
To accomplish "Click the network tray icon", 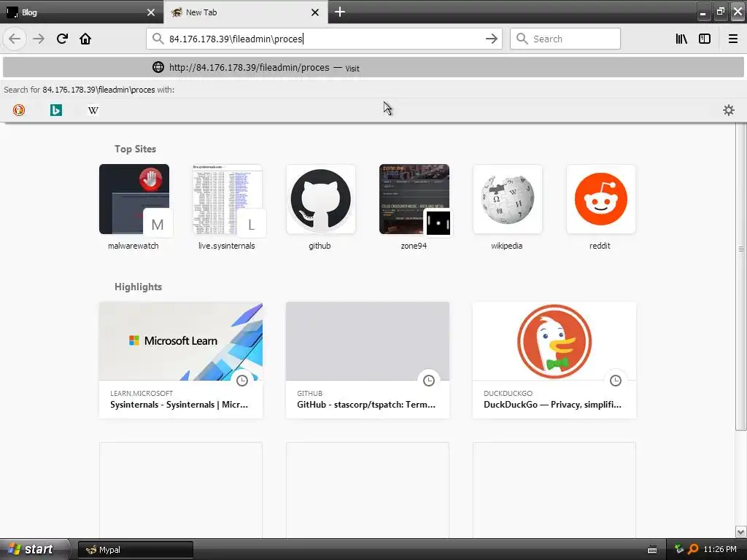I will tap(679, 550).
